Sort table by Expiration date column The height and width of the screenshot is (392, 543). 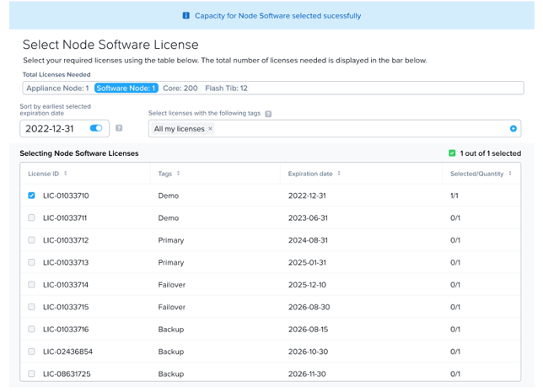tap(339, 174)
